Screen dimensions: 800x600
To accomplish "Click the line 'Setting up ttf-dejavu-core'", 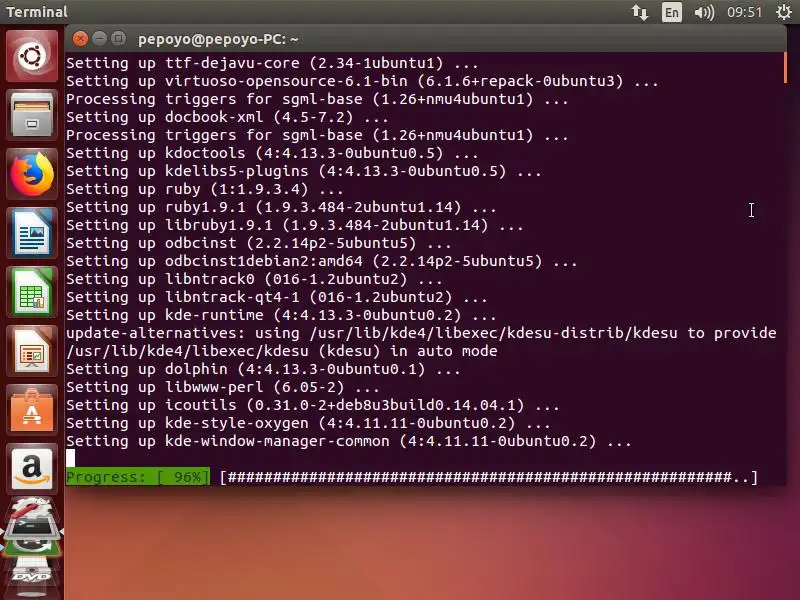I will (272, 63).
